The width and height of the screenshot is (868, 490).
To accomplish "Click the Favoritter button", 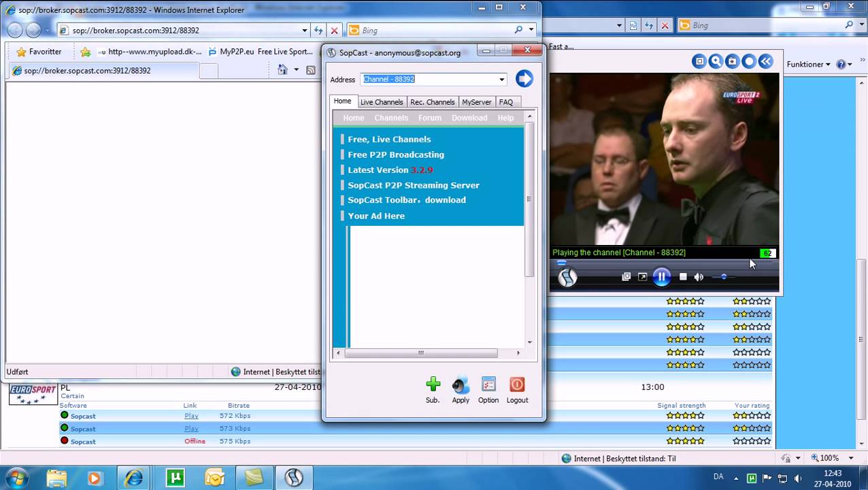I will pyautogui.click(x=39, y=52).
